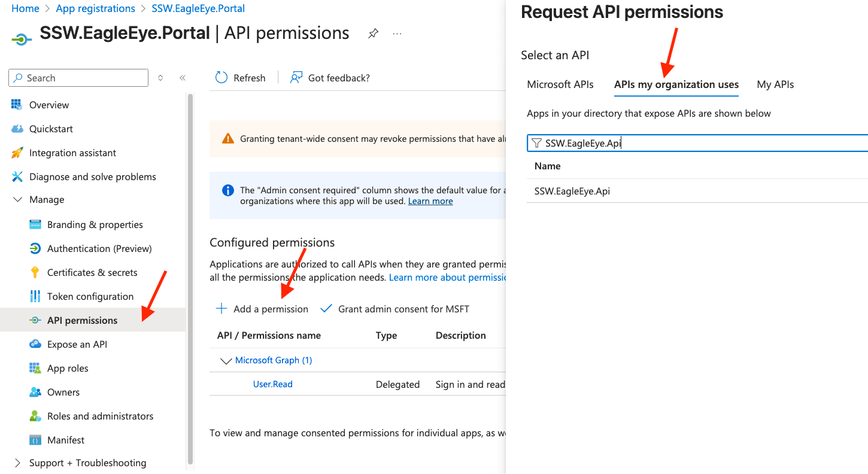Select Expose an API cloud icon
This screenshot has height=474, width=868.
pos(36,344)
